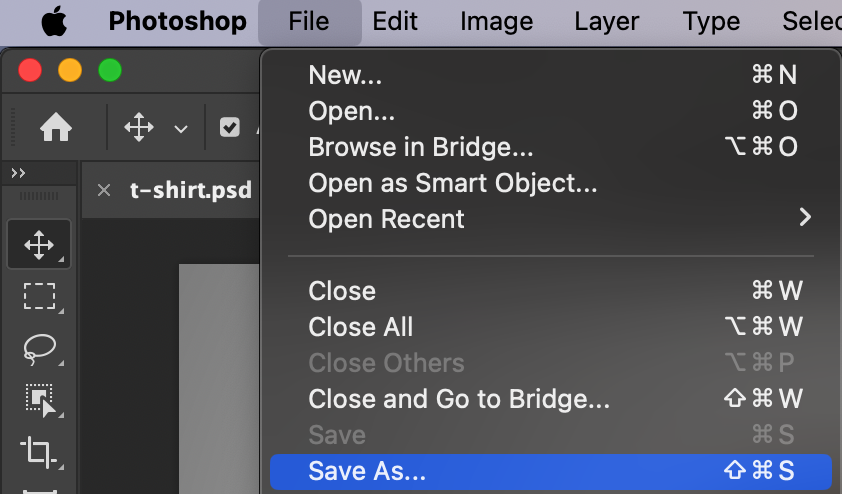Close the t-shirt.psd document tab

pyautogui.click(x=104, y=190)
